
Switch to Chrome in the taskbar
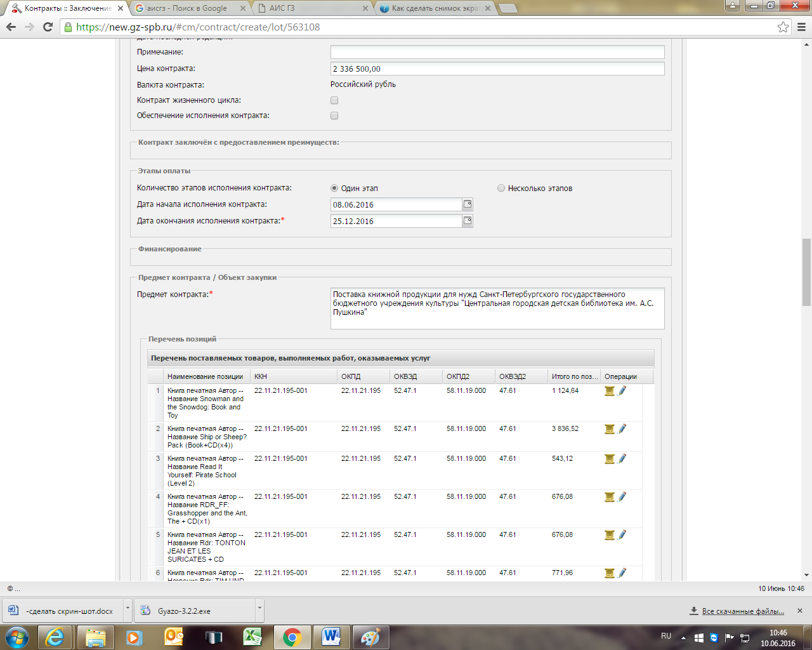click(292, 637)
